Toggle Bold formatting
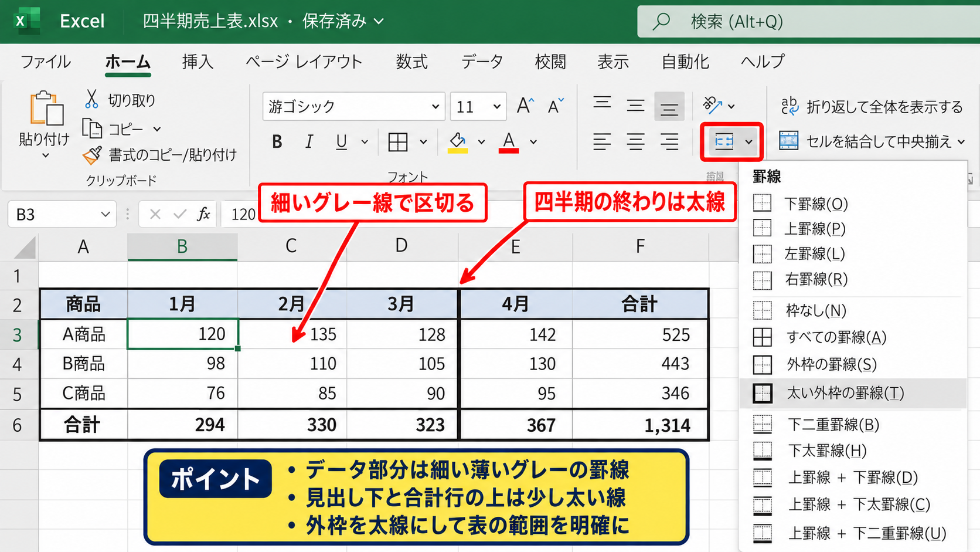Screen dimensions: 980x552 coord(277,141)
